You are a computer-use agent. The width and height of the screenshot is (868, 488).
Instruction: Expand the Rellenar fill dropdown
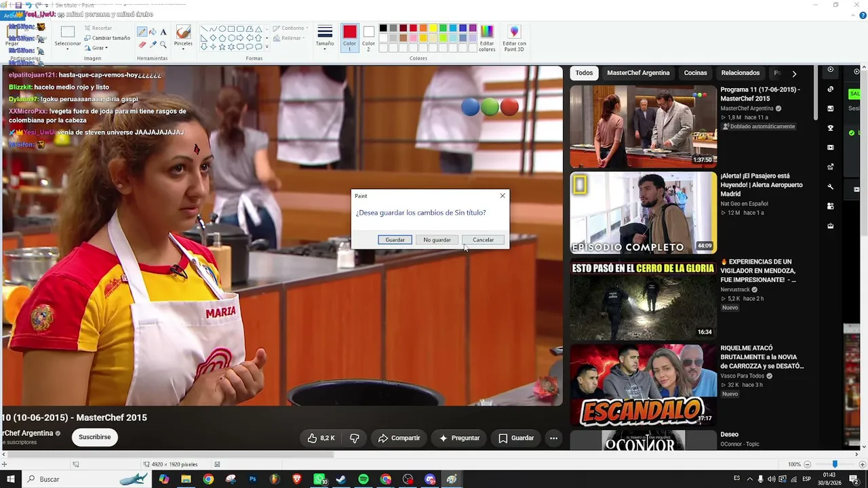[289, 38]
